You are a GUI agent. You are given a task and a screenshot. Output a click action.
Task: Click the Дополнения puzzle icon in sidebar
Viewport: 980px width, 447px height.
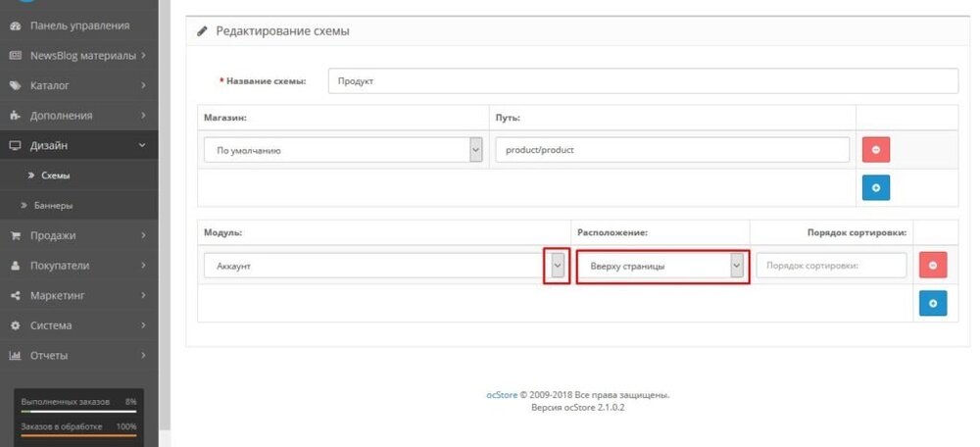pos(16,116)
